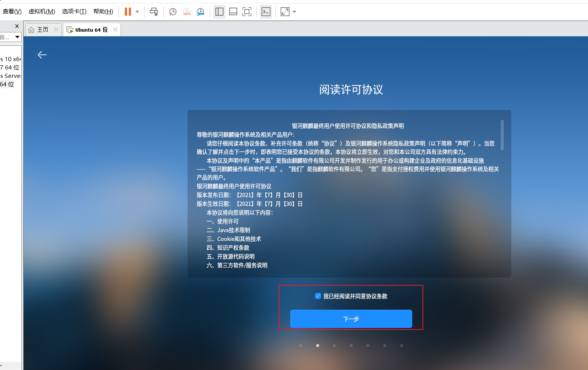This screenshot has height=370, width=588.
Task: Open the dropdown beside the stretch display icon
Action: pos(294,12)
